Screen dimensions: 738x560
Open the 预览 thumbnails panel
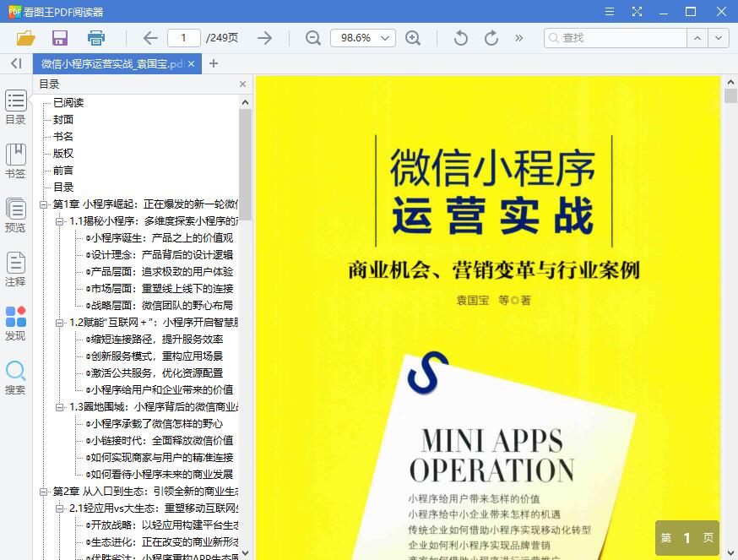15,215
